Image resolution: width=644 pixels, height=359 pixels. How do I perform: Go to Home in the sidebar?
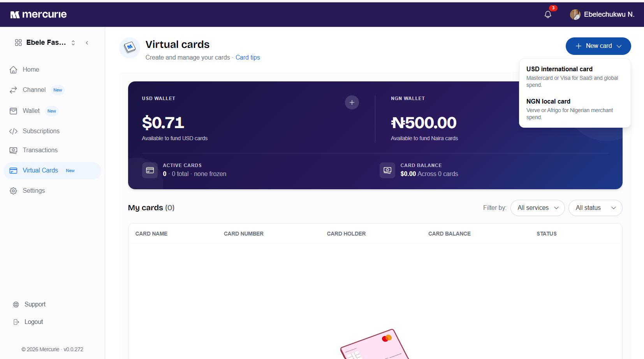pyautogui.click(x=52, y=70)
